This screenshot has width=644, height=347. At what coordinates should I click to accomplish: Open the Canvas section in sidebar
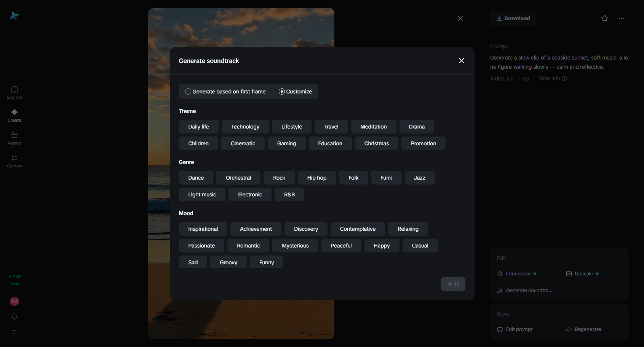pyautogui.click(x=14, y=161)
